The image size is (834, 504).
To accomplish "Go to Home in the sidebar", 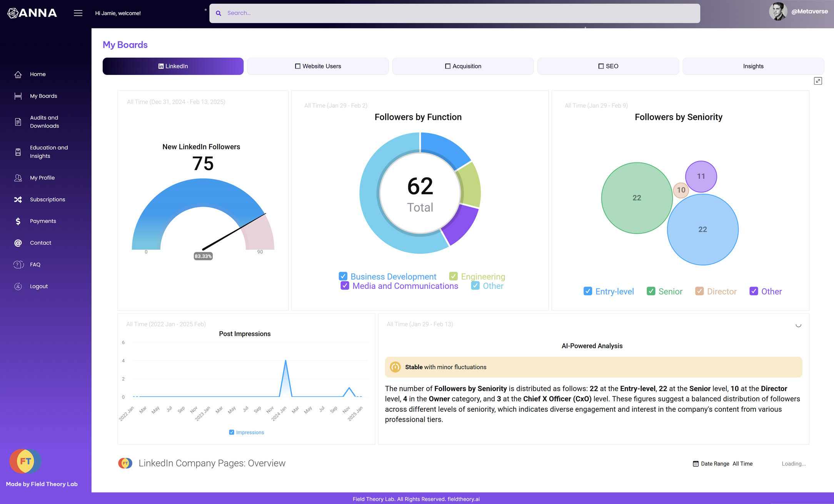I will (38, 74).
